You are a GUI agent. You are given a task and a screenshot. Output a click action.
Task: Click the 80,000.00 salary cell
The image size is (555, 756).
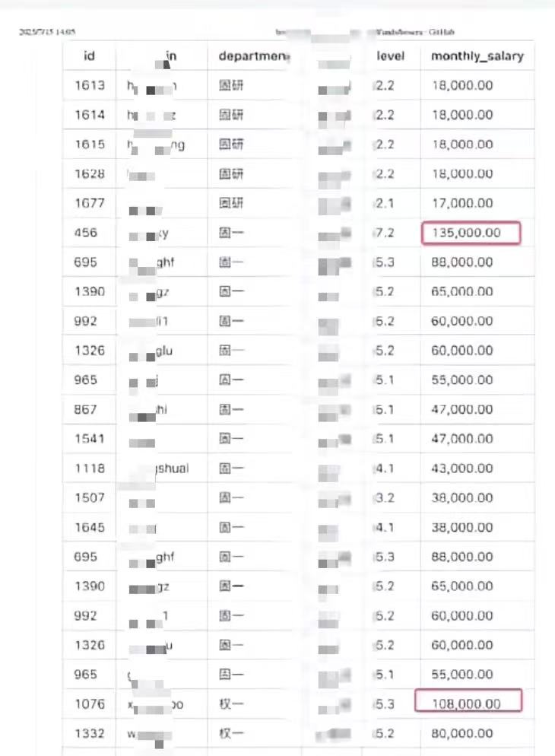tap(461, 734)
